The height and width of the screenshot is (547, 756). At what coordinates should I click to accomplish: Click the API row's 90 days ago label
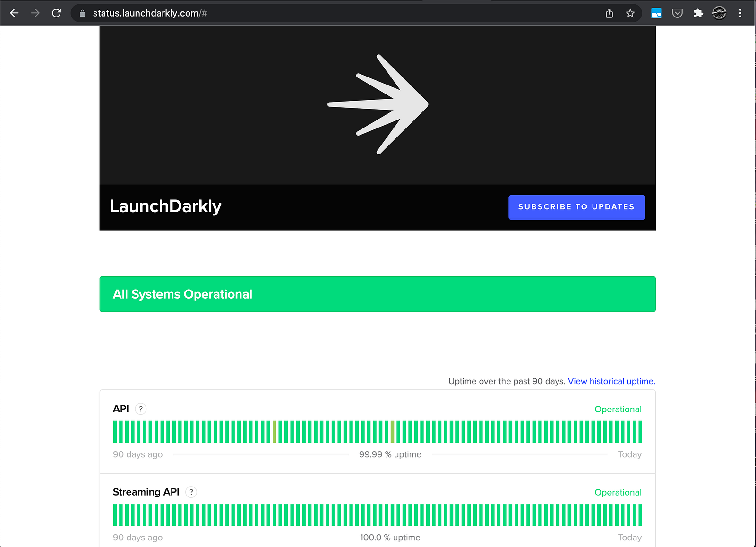[x=138, y=454]
